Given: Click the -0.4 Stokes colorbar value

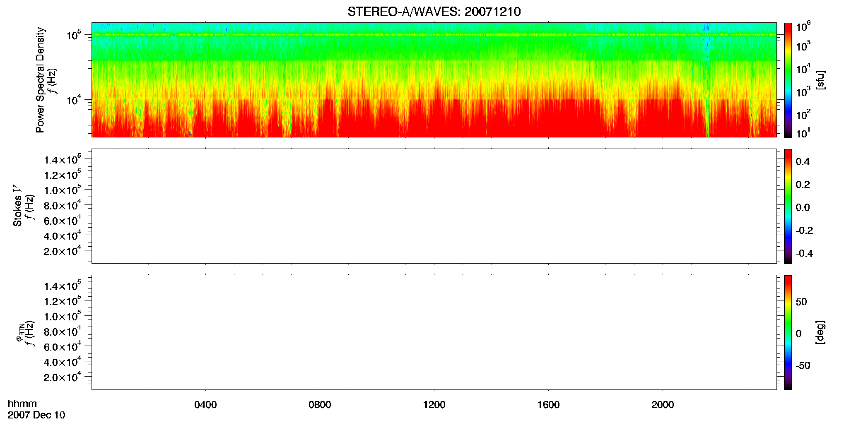Looking at the screenshot, I should (x=804, y=253).
